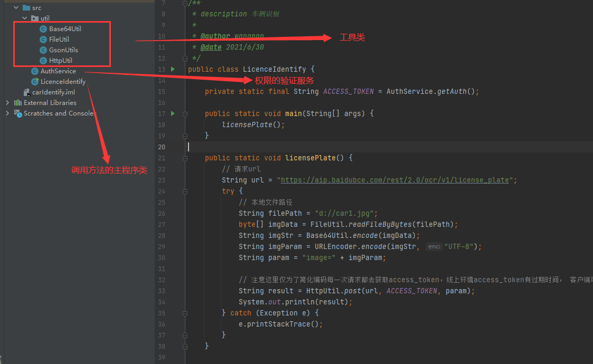Expand Scratches and Consoles node

point(7,113)
